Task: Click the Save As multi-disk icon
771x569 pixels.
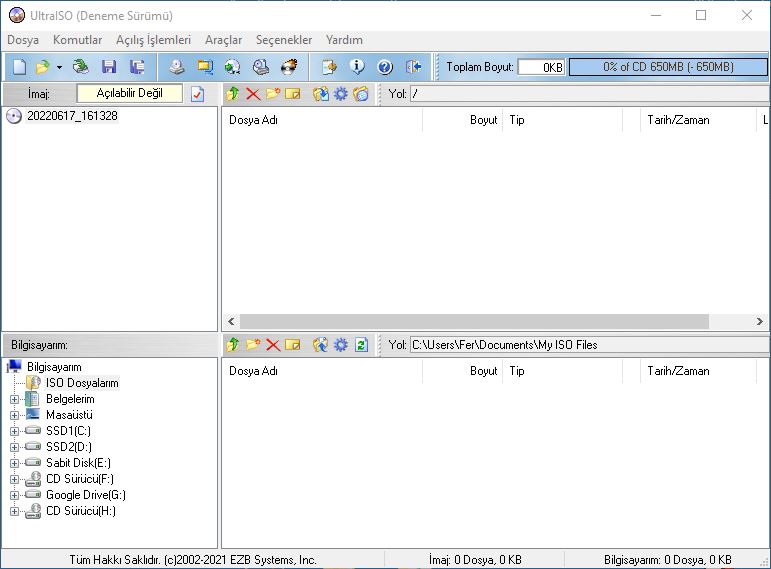Action: coord(137,67)
